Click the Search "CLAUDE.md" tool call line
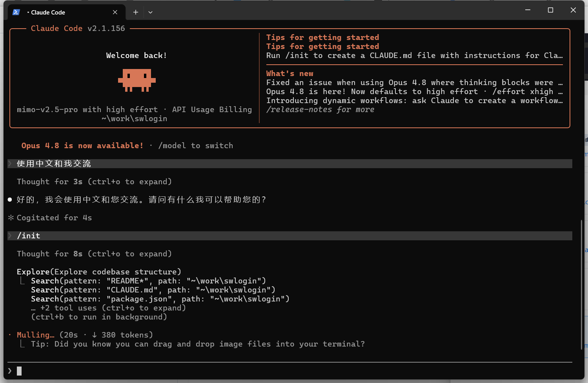The image size is (588, 383). point(153,290)
